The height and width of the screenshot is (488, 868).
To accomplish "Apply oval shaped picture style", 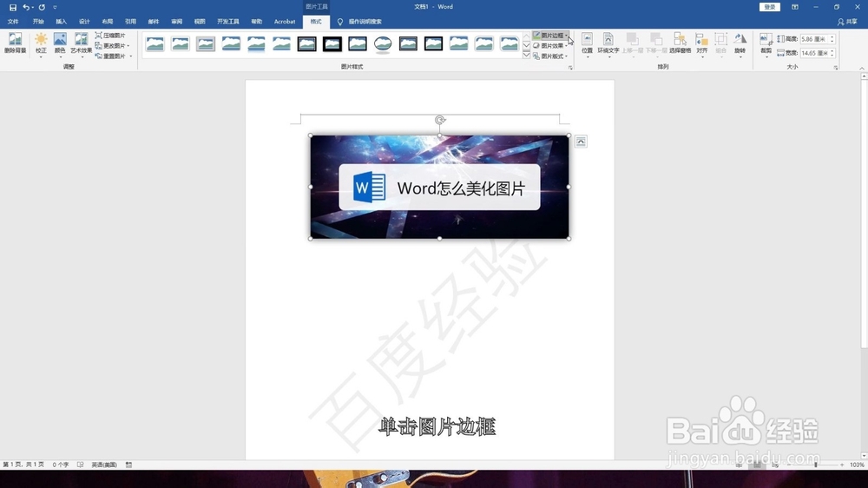I will 383,43.
